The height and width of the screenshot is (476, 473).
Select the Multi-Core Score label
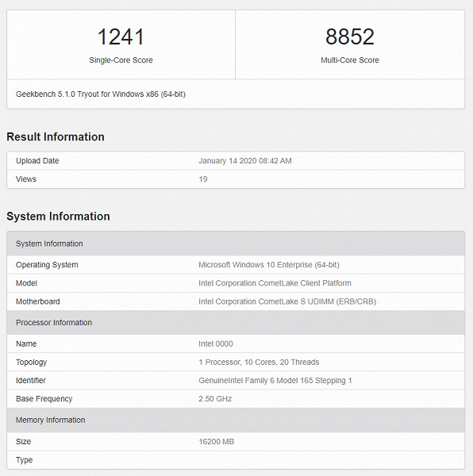(x=350, y=60)
